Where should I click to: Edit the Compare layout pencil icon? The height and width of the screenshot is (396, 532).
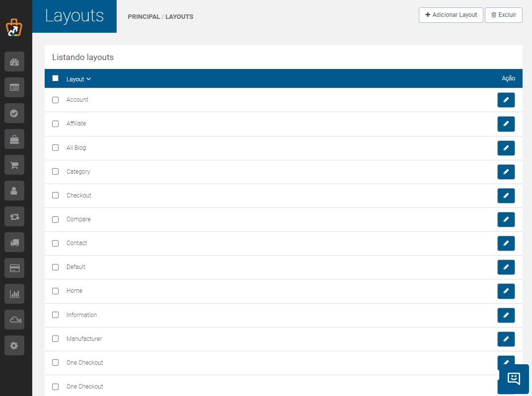click(506, 219)
